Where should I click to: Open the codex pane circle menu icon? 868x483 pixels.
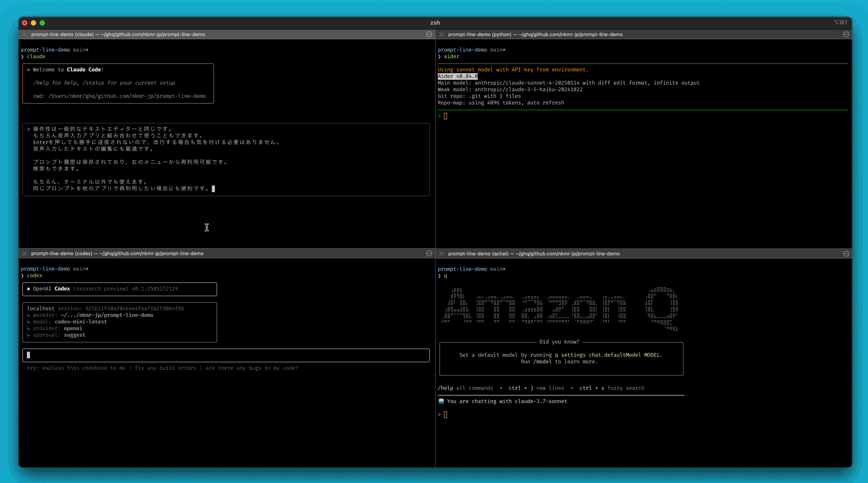429,253
